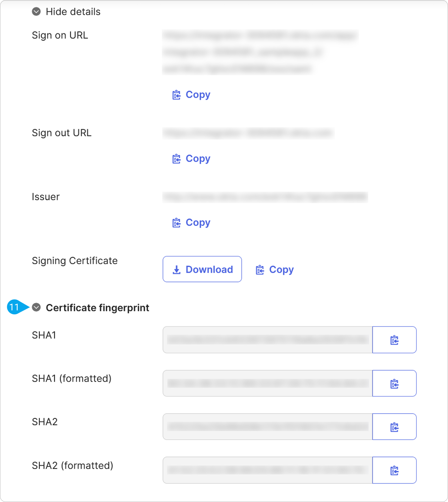Collapse the Certificate fingerprint section
This screenshot has height=502, width=448.
click(36, 307)
